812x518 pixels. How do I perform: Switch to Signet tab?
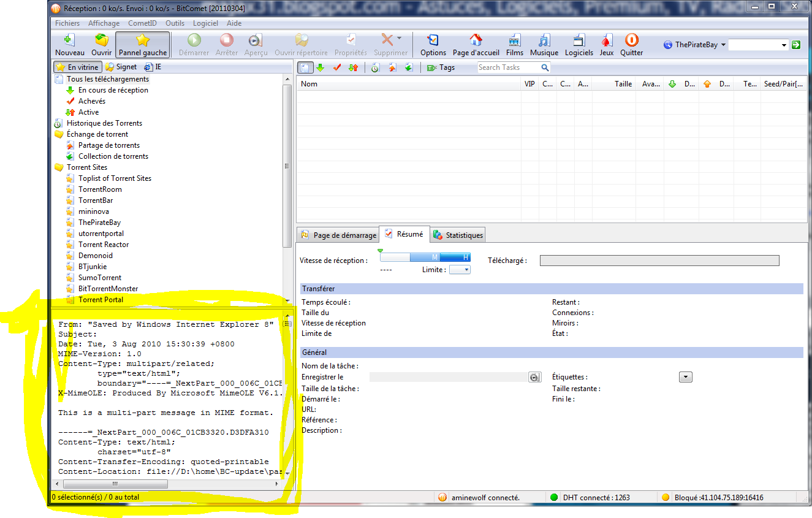point(121,67)
